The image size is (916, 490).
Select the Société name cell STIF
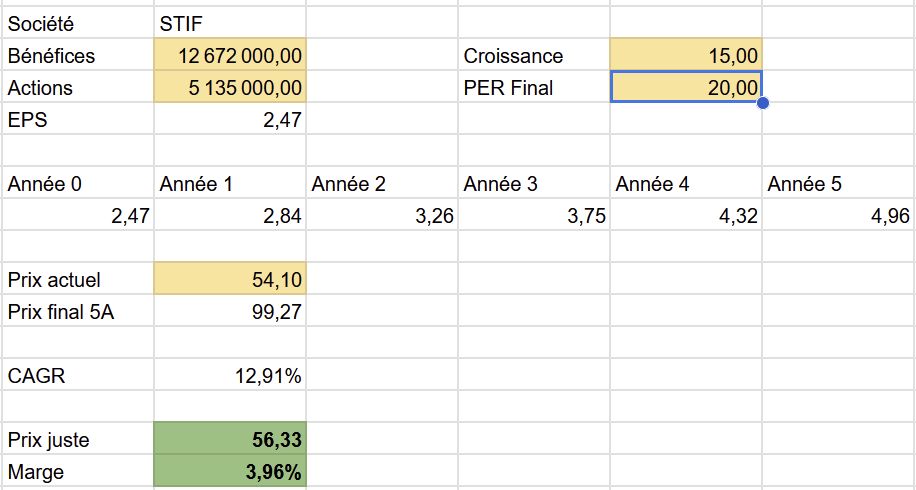(230, 23)
